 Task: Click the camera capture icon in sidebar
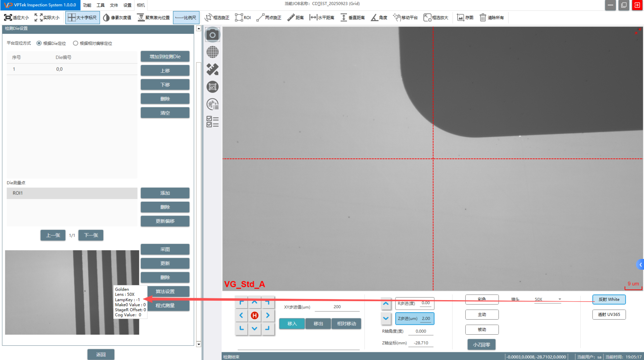point(212,35)
